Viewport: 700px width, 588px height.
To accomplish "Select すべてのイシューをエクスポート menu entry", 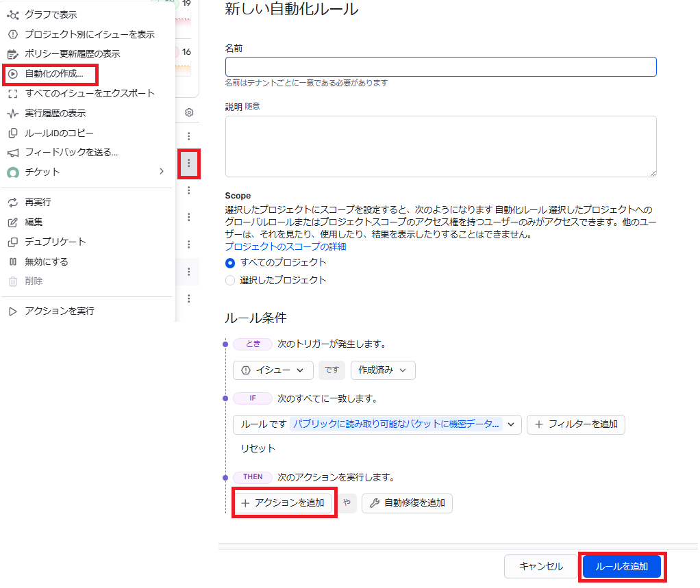I will (89, 93).
